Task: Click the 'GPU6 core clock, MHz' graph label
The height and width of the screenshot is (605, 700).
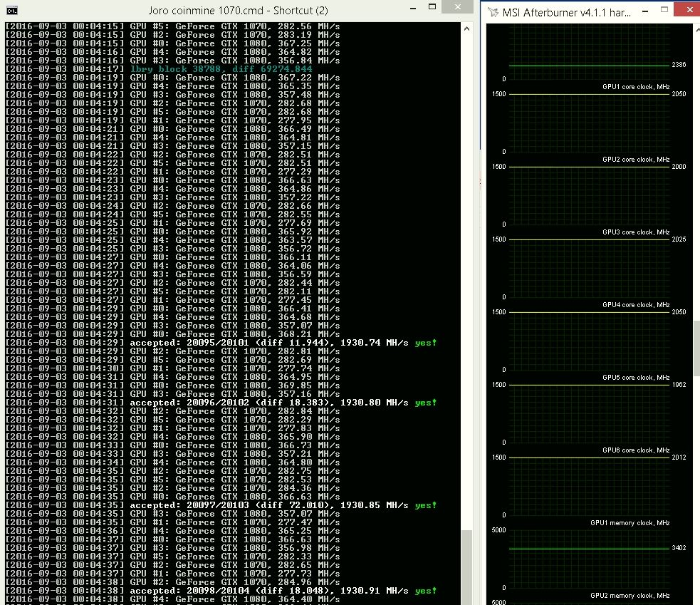Action: [636, 450]
